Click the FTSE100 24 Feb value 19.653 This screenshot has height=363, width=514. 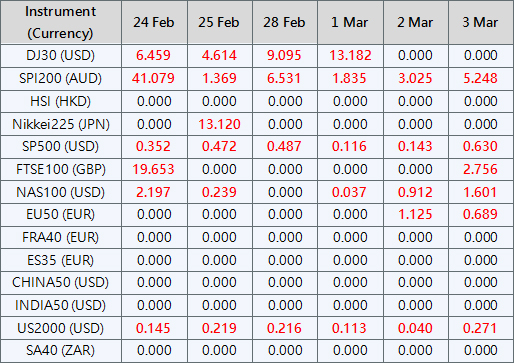point(153,169)
